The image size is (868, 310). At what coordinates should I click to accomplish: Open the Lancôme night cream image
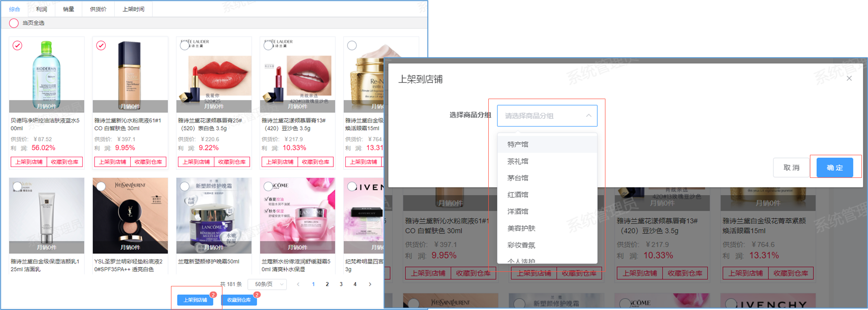214,216
